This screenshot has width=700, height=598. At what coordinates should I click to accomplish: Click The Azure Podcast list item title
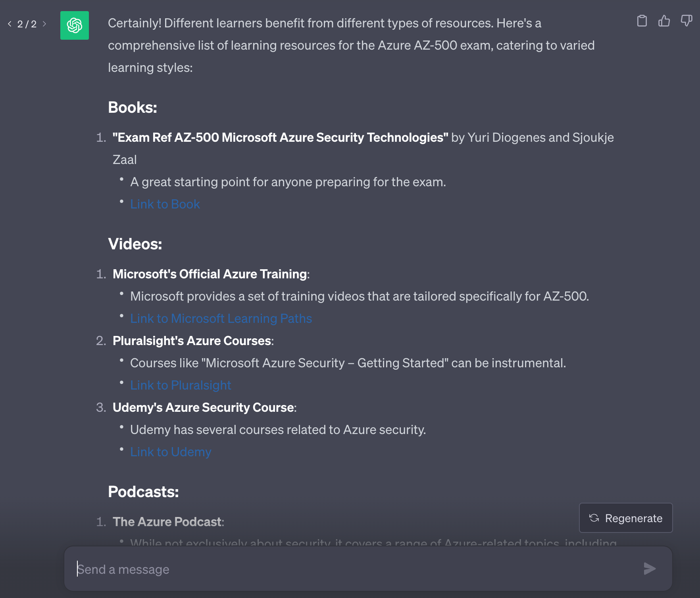tap(167, 522)
